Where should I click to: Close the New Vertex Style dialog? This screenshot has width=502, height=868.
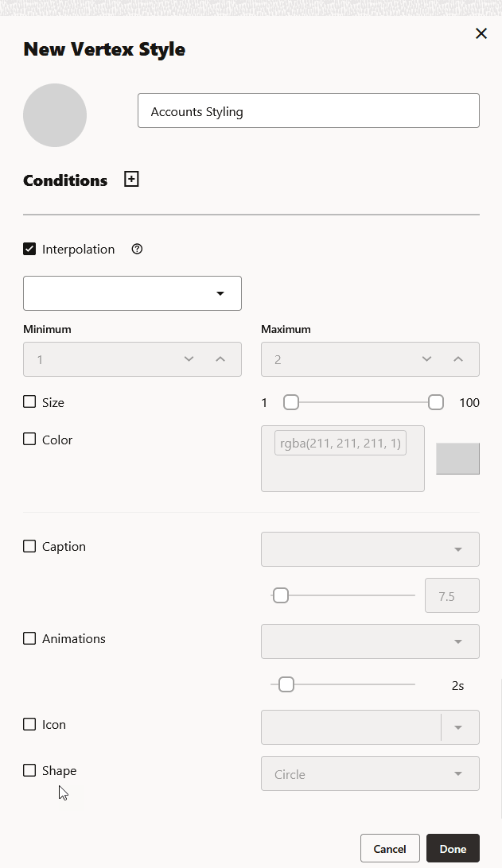[x=481, y=33]
